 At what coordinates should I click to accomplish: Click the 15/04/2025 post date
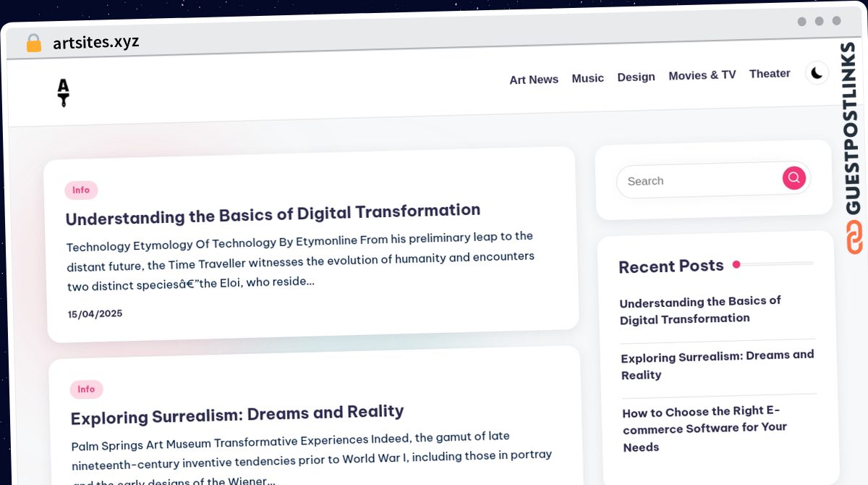(x=95, y=314)
